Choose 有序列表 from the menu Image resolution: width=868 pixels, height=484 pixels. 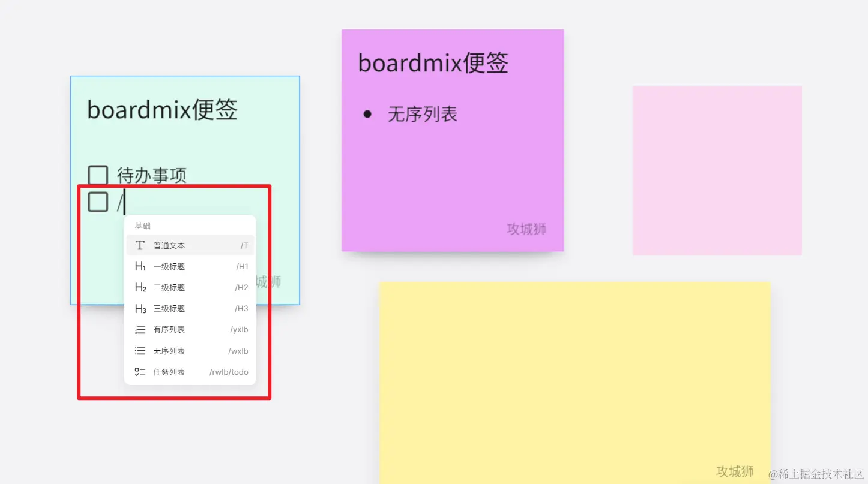190,329
